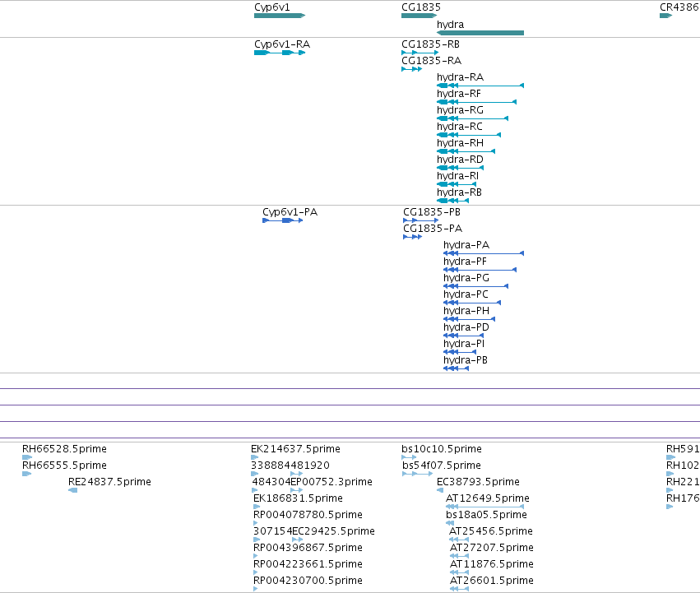Select the CG1835-RA transcript label
The image size is (700, 593).
[431, 61]
